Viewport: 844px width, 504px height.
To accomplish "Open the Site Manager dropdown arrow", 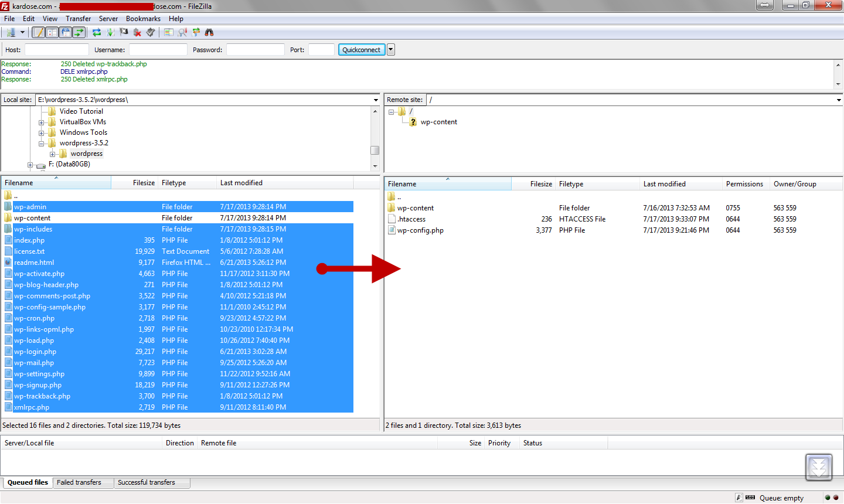I will [23, 33].
